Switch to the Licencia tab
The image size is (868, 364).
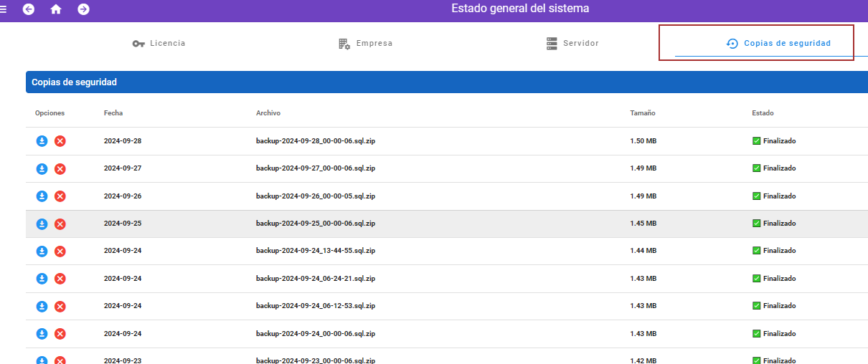(159, 44)
